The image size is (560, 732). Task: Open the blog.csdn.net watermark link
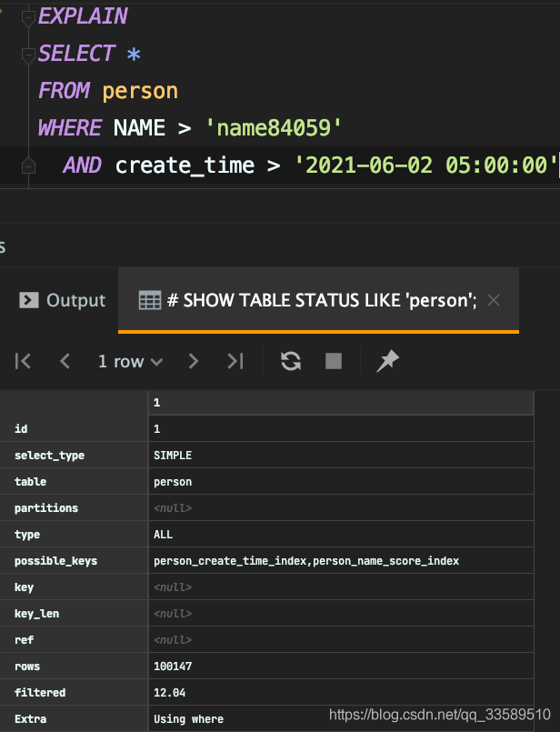click(440, 715)
